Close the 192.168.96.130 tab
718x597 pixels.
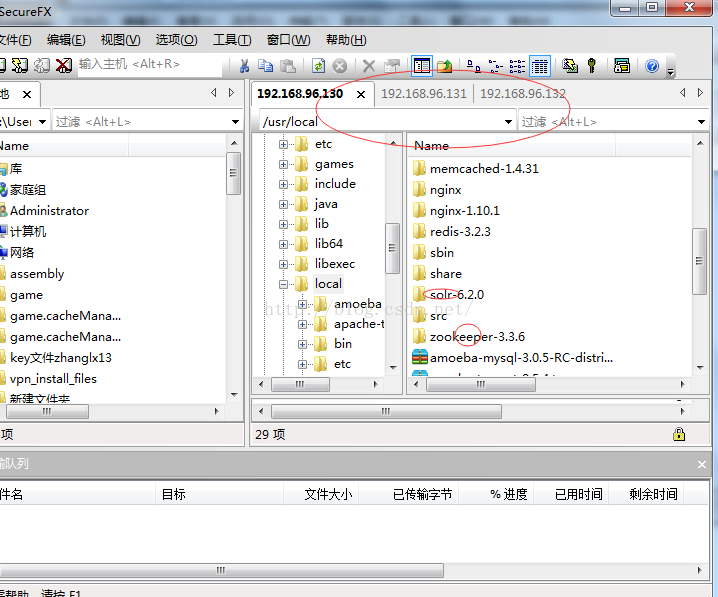pos(361,94)
